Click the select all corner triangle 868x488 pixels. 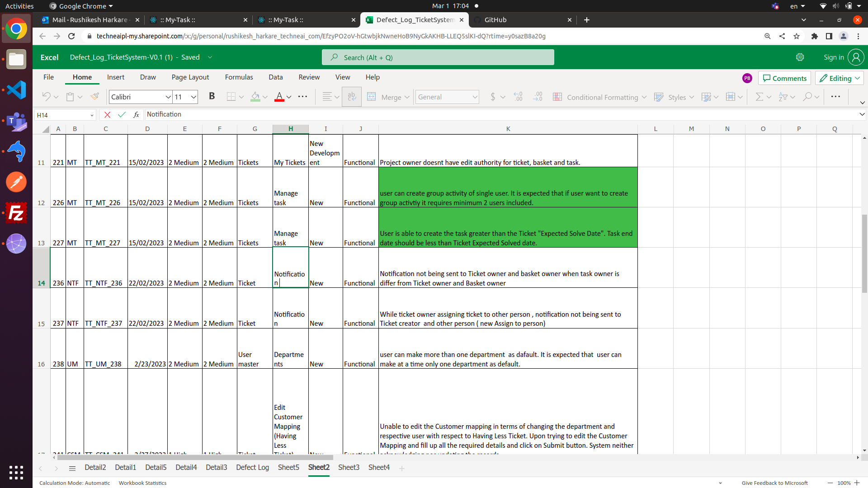tap(45, 129)
